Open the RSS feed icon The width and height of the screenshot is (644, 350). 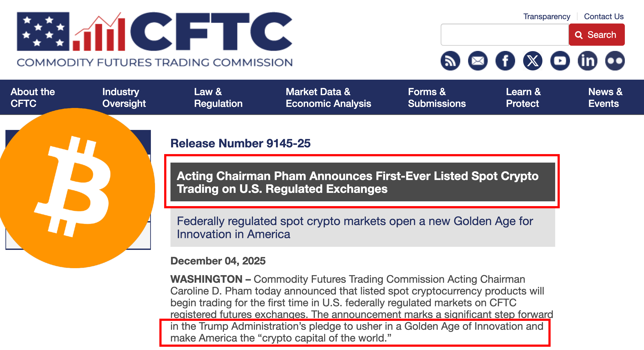(450, 61)
